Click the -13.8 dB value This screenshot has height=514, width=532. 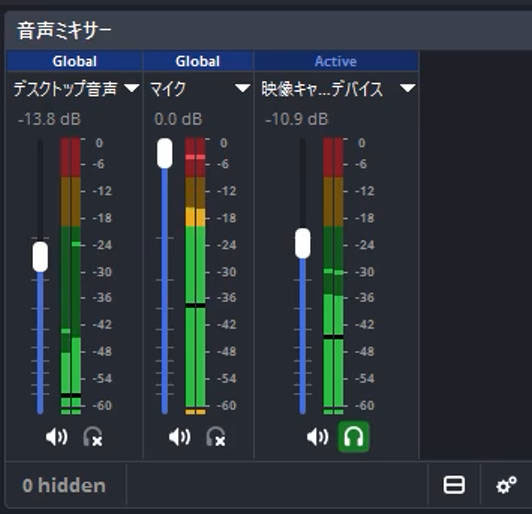tap(49, 119)
